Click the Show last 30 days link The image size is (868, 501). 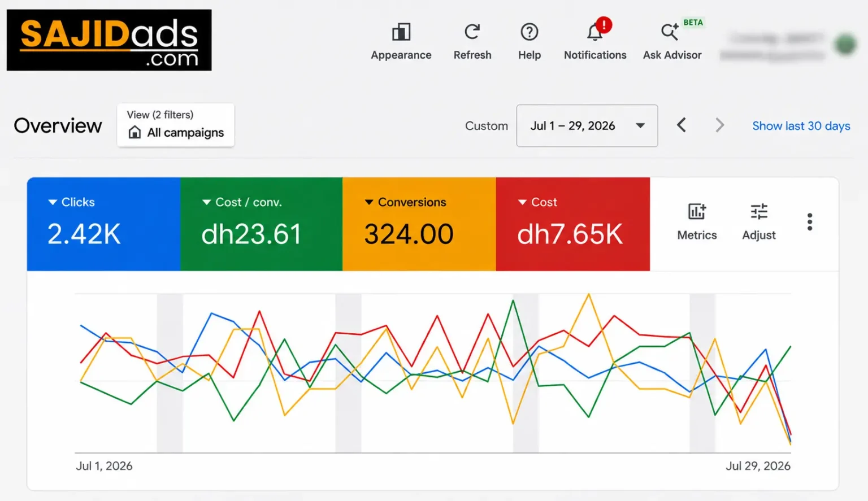tap(801, 126)
